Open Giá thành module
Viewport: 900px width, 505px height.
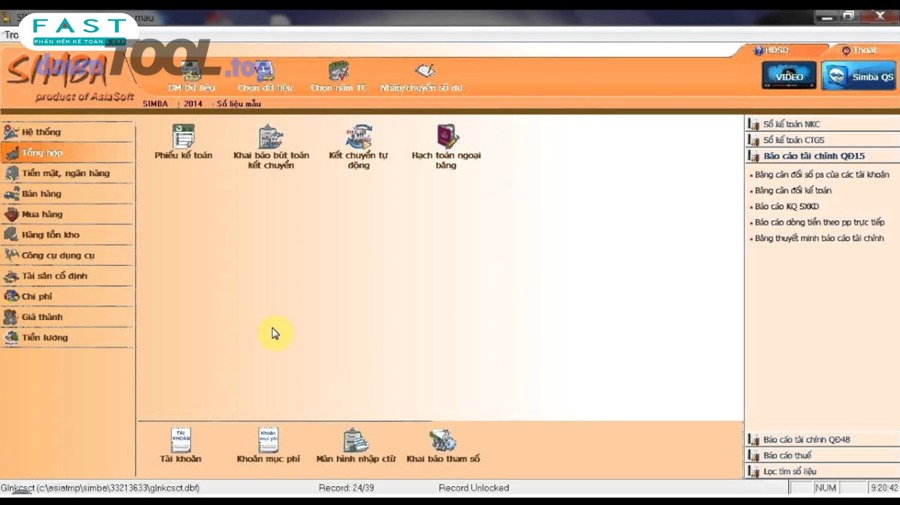67,317
